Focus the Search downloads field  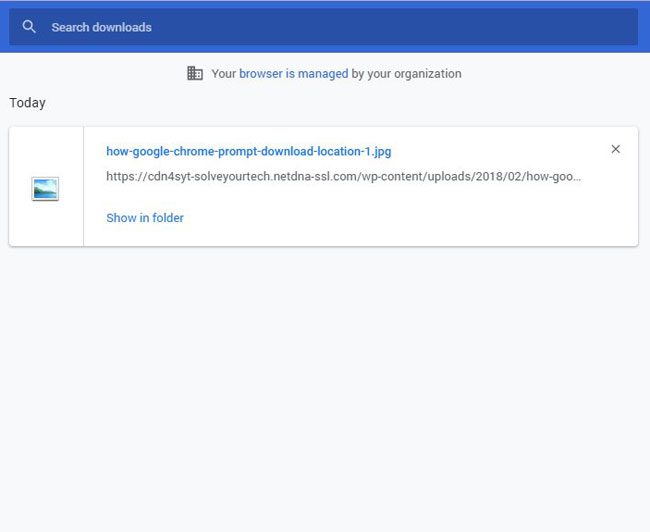pos(323,27)
